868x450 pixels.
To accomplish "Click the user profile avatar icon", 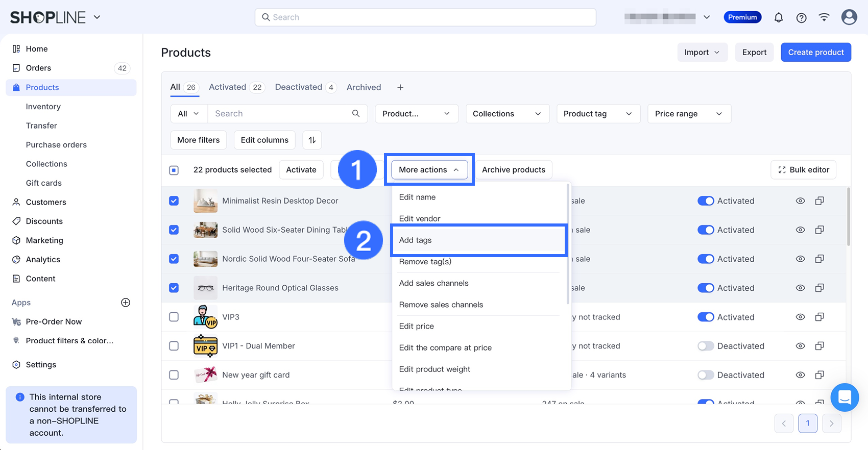I will tap(849, 17).
